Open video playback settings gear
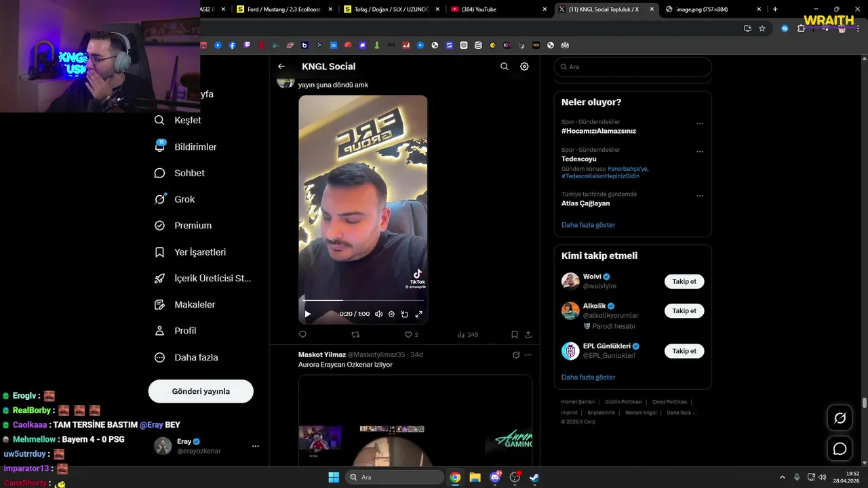The image size is (868, 488). 391,314
